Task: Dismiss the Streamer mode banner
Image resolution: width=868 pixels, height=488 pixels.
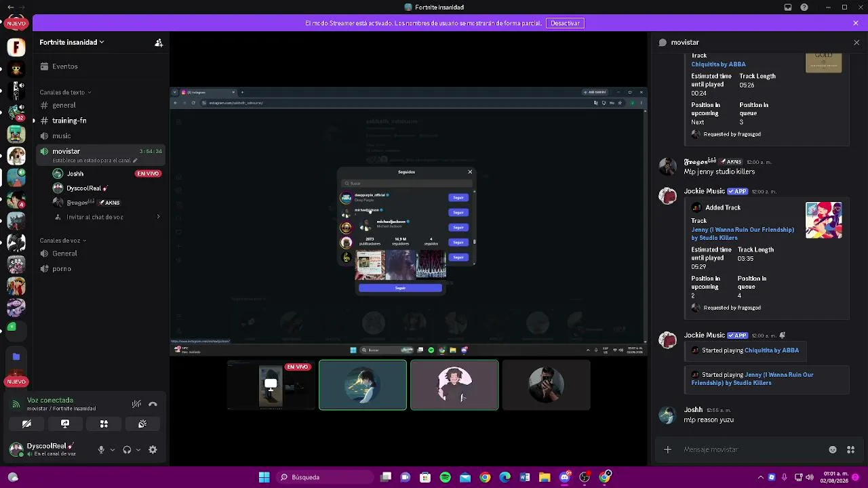Action: tap(856, 23)
